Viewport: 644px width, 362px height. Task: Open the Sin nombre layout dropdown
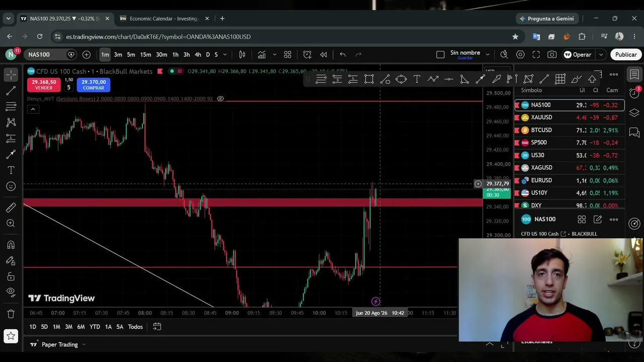tap(488, 54)
